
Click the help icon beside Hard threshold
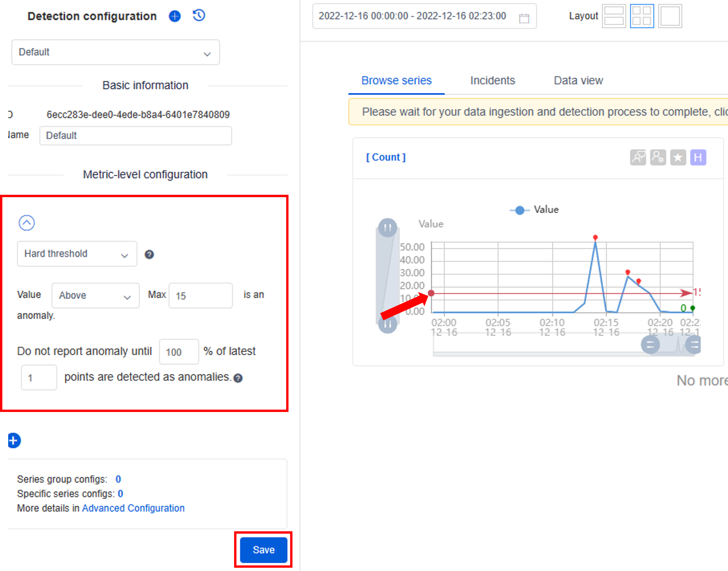[149, 255]
